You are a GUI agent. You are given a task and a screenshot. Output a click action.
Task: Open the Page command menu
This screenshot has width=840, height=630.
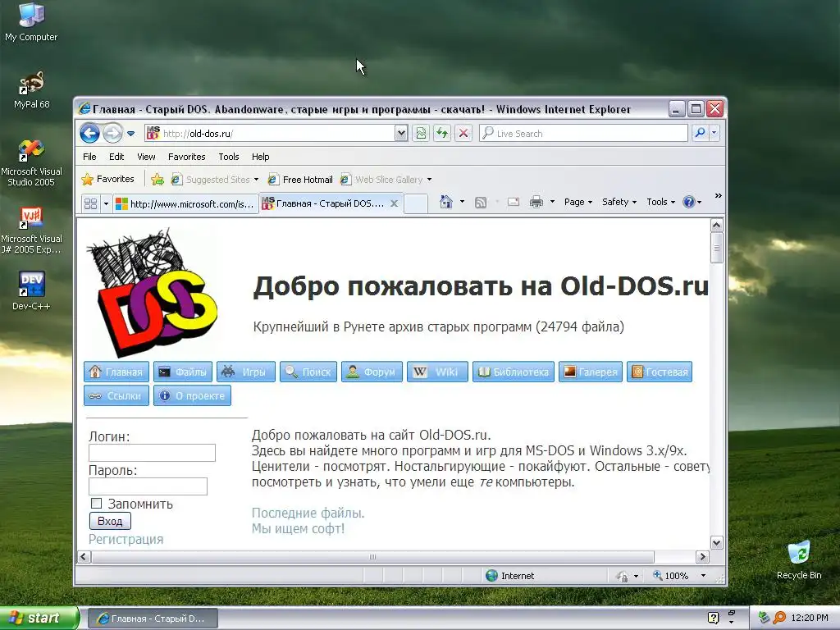(578, 202)
